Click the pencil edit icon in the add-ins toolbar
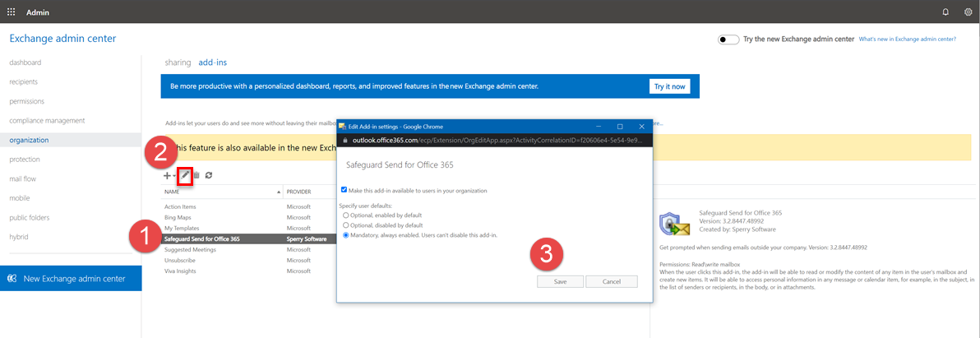The image size is (980, 338). click(185, 176)
